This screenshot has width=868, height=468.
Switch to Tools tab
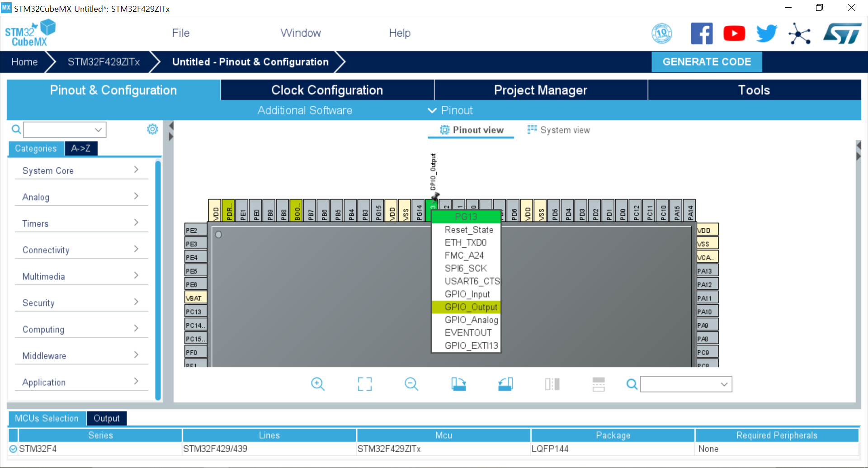[x=754, y=90]
